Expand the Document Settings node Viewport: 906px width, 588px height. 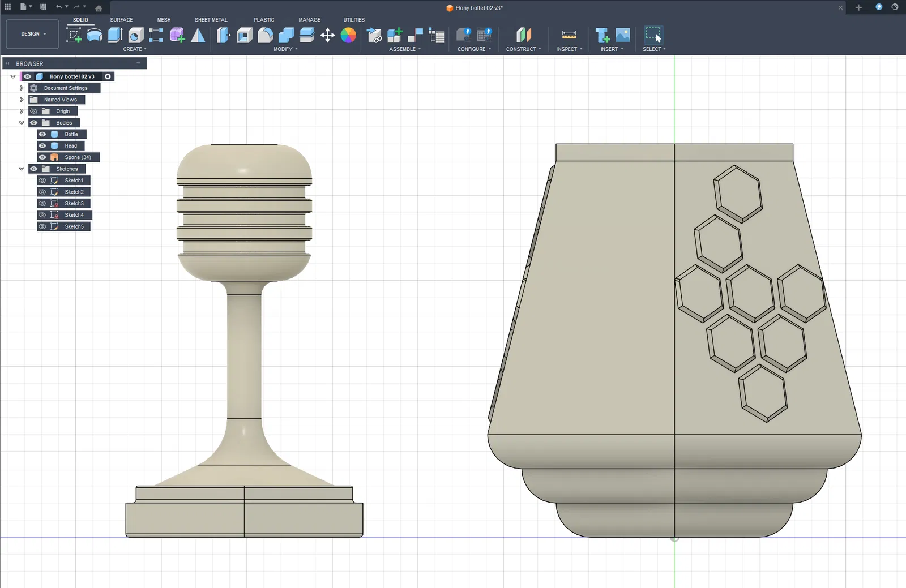pos(22,88)
